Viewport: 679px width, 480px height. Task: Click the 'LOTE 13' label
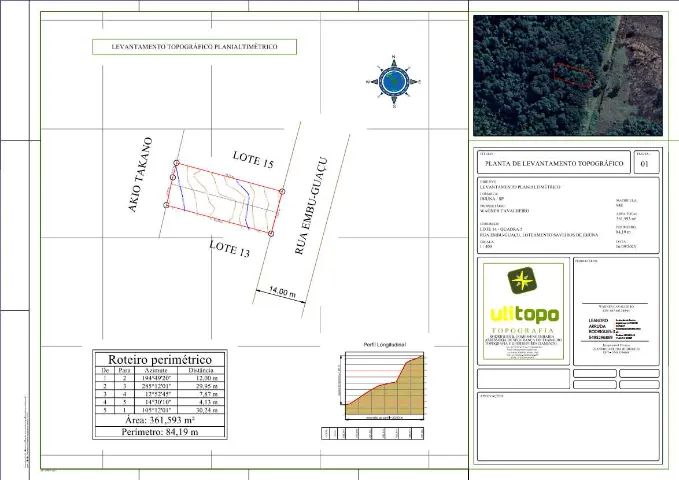(x=230, y=249)
